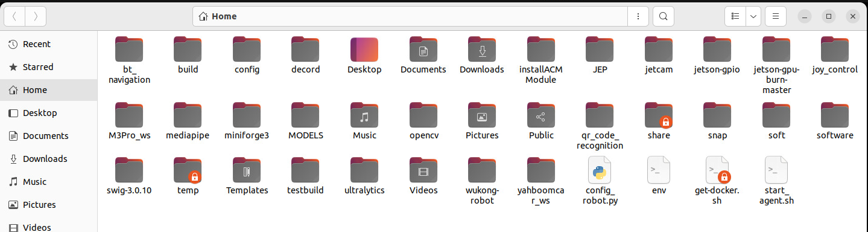The width and height of the screenshot is (868, 232).
Task: Open the search magnifier button
Action: click(x=664, y=16)
